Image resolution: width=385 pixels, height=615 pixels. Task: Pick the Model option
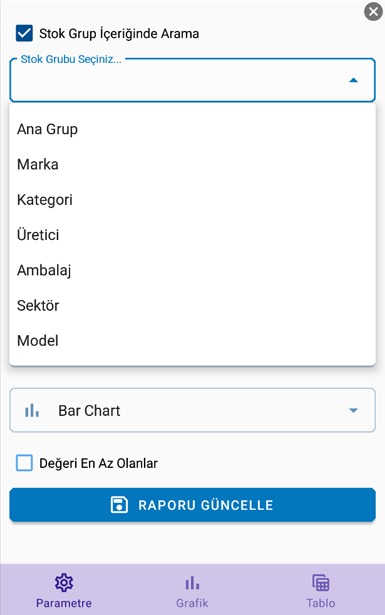tap(192, 341)
